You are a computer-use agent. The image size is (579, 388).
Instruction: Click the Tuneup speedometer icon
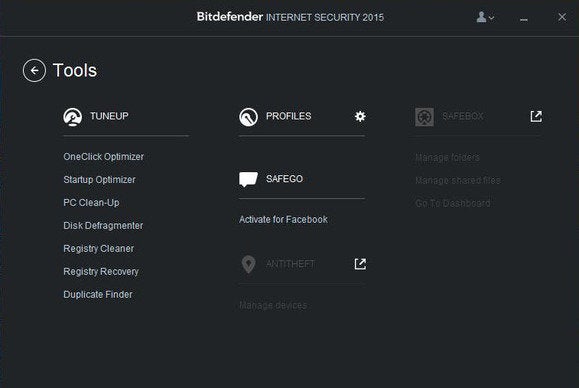point(73,117)
